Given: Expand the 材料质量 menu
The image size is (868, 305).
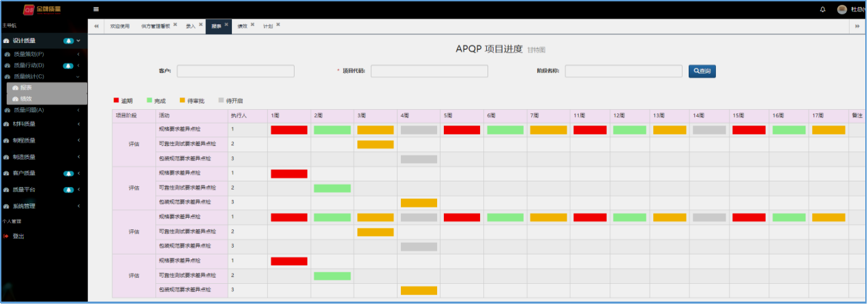Looking at the screenshot, I should (x=78, y=124).
